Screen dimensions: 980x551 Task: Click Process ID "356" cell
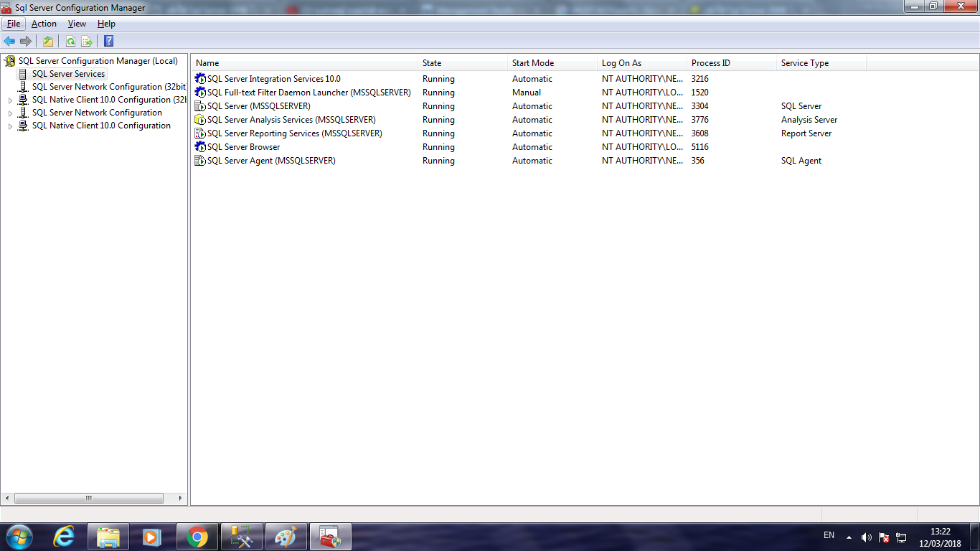point(697,161)
